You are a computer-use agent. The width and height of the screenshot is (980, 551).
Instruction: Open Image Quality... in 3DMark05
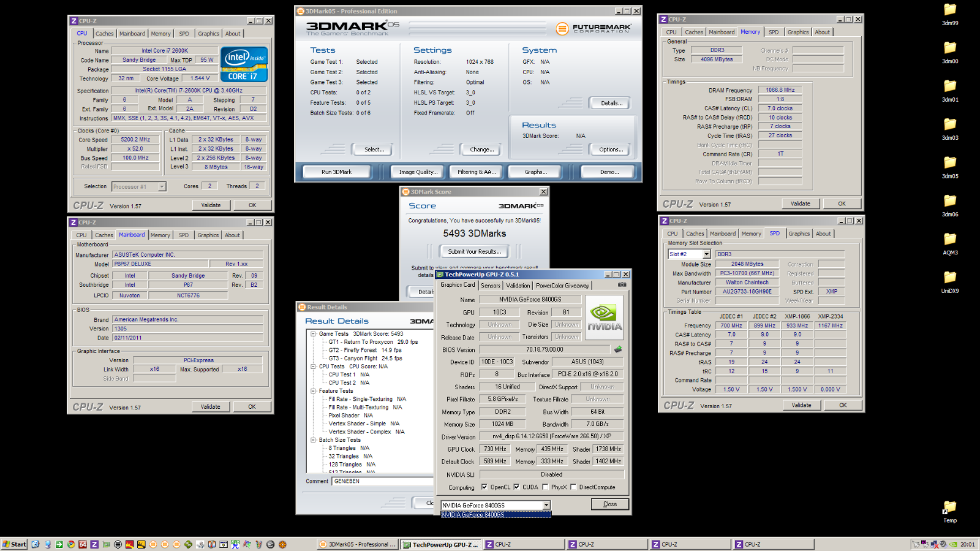coord(418,172)
